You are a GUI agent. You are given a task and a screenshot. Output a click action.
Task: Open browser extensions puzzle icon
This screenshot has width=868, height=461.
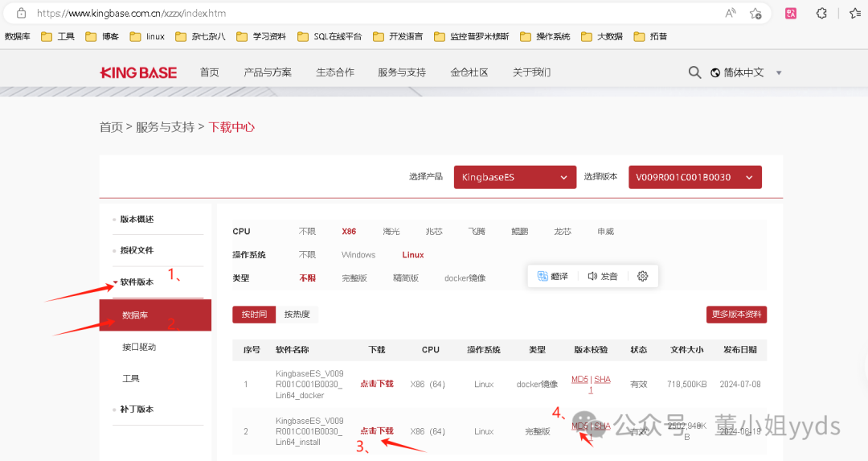coord(821,13)
